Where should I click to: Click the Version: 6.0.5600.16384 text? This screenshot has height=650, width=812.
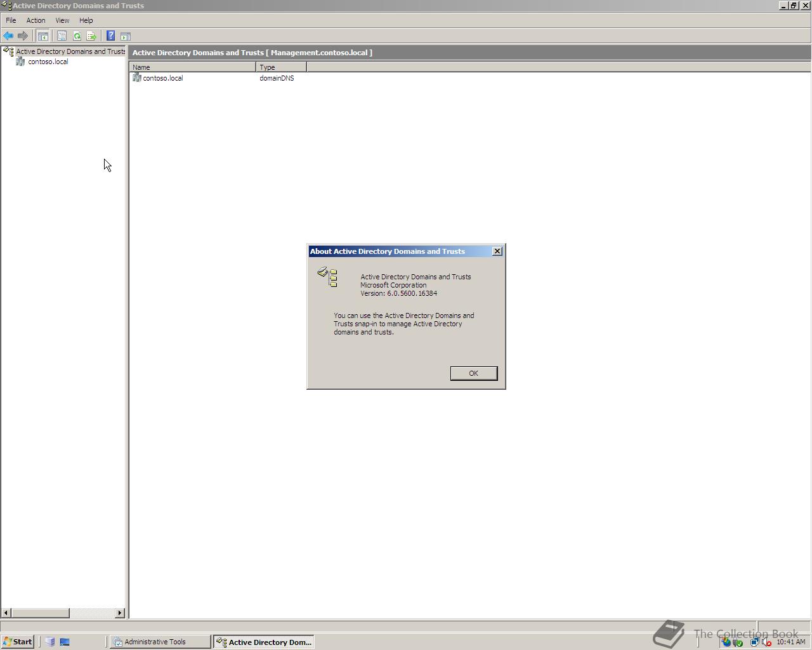click(x=398, y=293)
